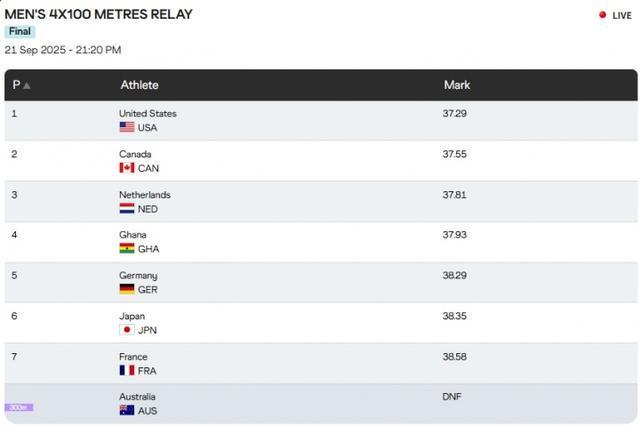
Task: Click the DNF mark for Australia
Action: (x=451, y=397)
